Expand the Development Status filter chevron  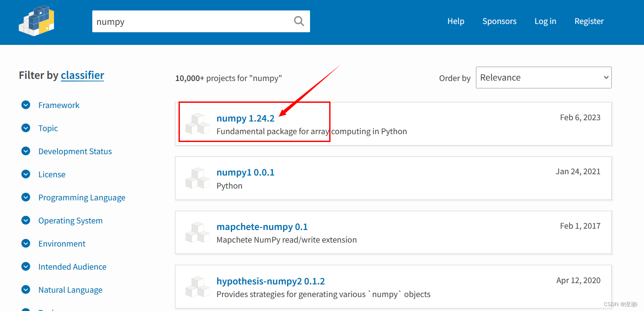[26, 151]
